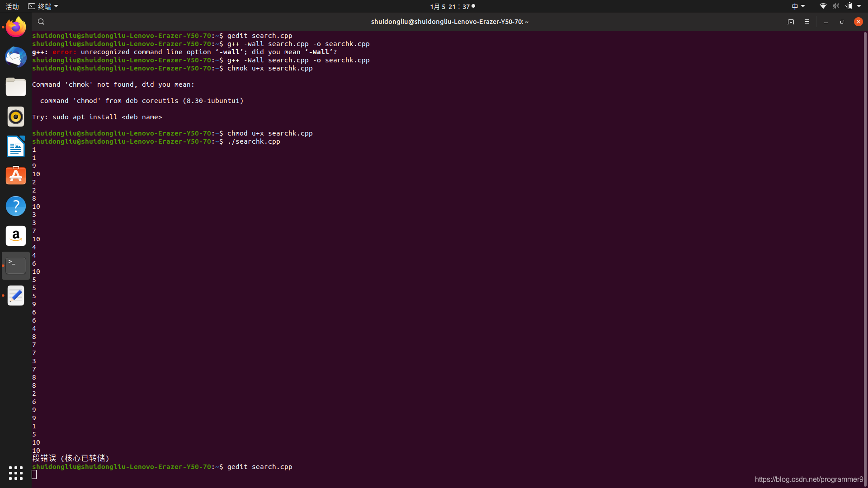Launch Rhythmbox music player
The height and width of the screenshot is (488, 868).
coord(16,117)
